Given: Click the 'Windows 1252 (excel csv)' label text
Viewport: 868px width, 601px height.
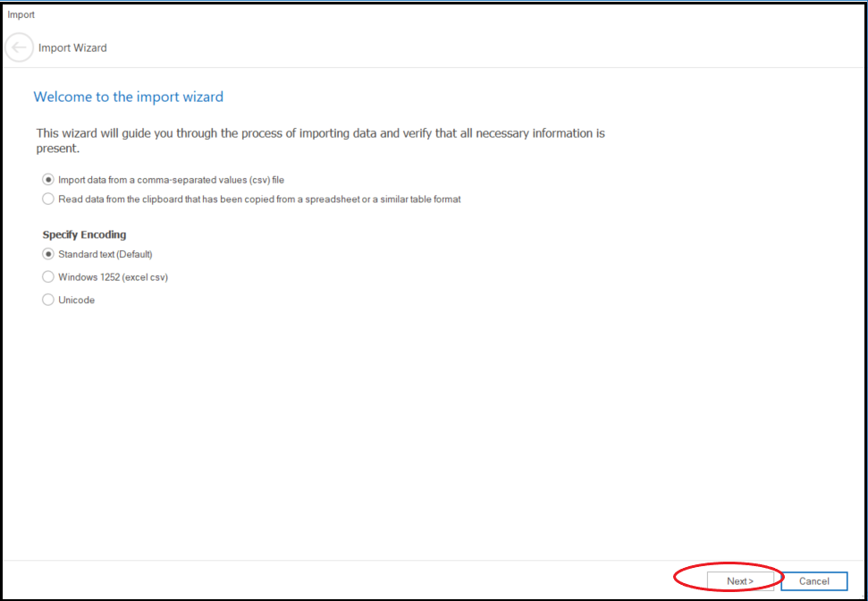Looking at the screenshot, I should (x=113, y=277).
